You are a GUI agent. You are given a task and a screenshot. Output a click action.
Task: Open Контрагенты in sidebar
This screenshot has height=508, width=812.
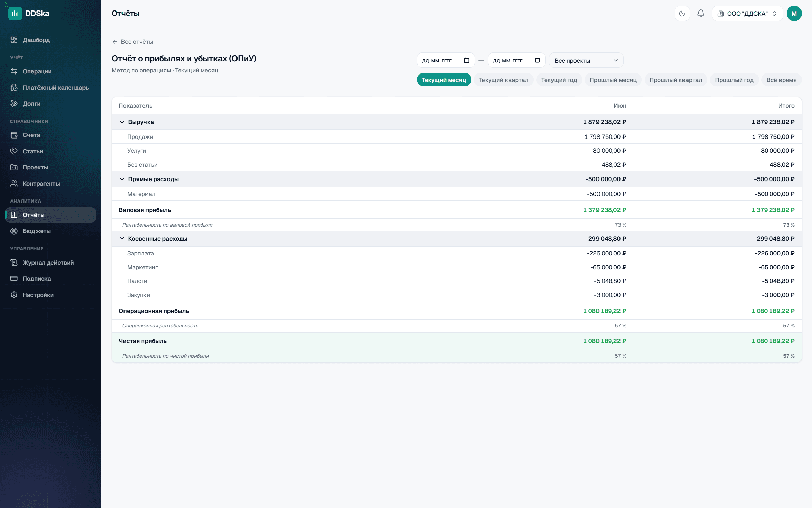pos(51,184)
